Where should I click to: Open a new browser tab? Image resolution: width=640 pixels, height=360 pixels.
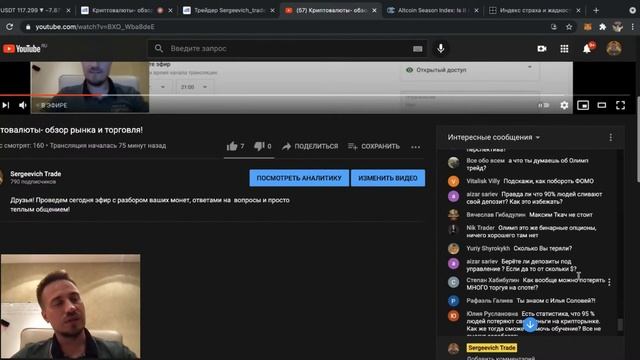coord(596,11)
